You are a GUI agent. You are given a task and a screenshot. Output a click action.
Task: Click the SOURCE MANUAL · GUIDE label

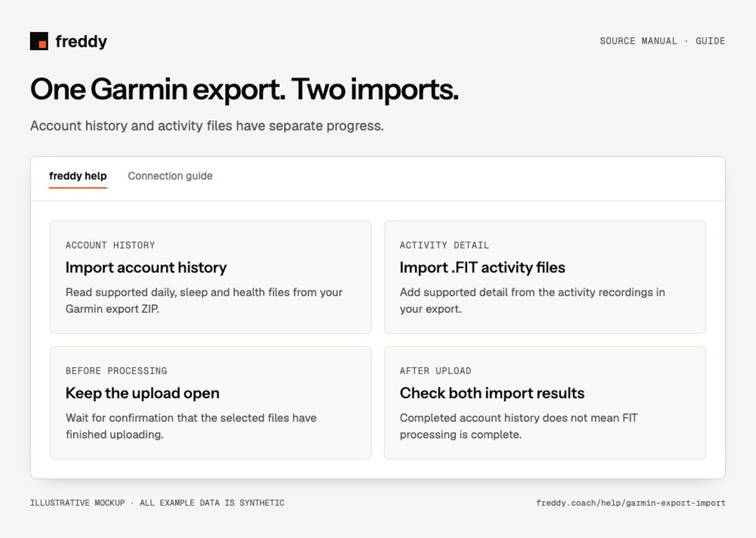tap(662, 41)
